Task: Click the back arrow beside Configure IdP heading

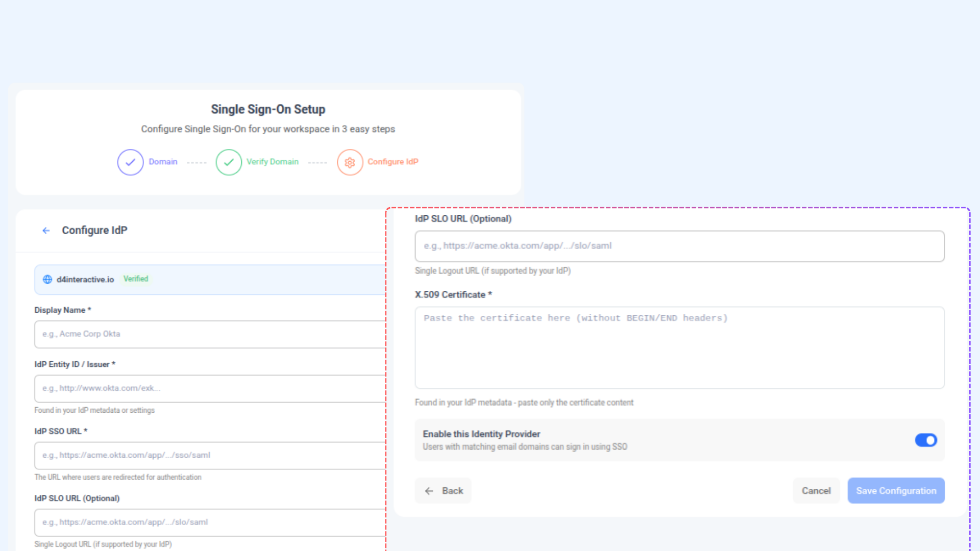Action: pyautogui.click(x=46, y=231)
